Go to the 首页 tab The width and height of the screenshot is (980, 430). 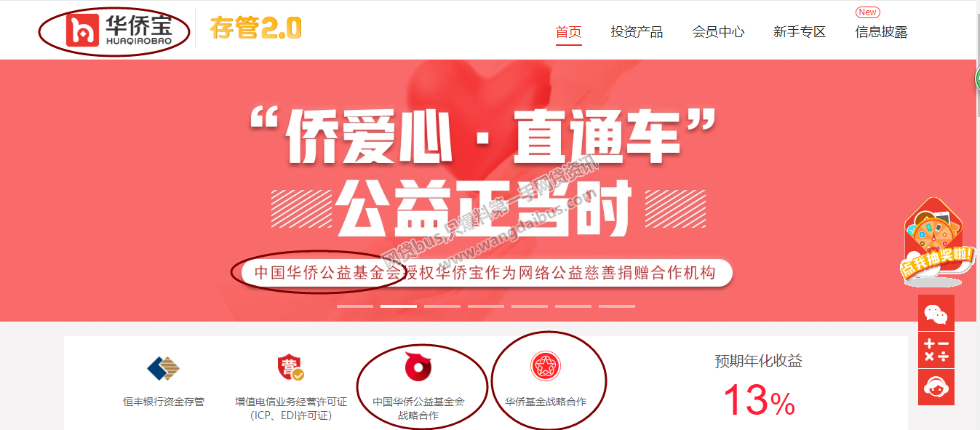[569, 32]
